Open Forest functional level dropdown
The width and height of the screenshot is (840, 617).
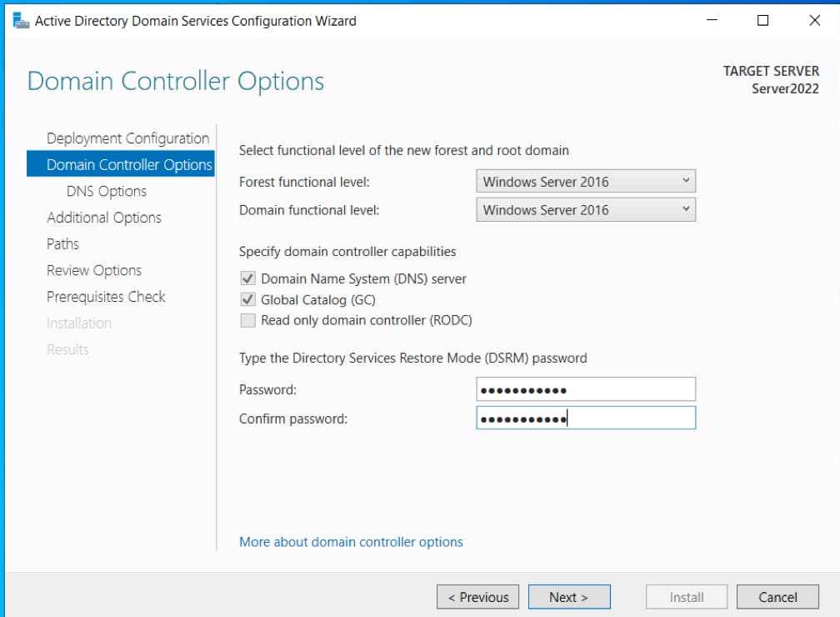point(586,182)
